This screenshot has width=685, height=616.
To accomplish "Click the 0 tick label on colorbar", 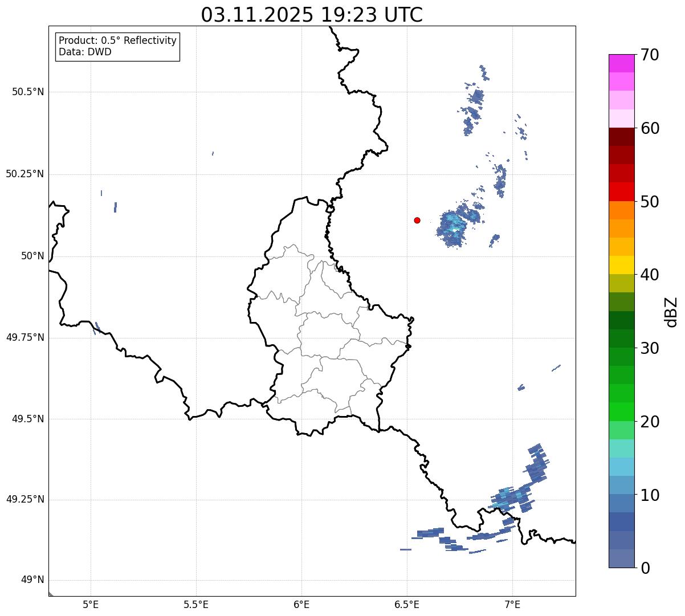I will (645, 568).
